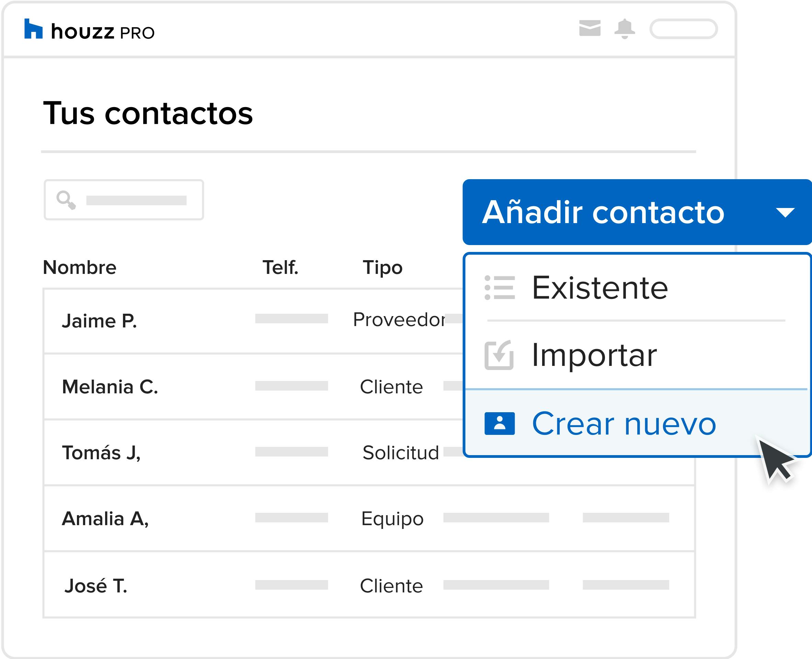Screen dimensions: 812x659
Task: Open the Amalia A, contact row
Action: click(x=369, y=518)
